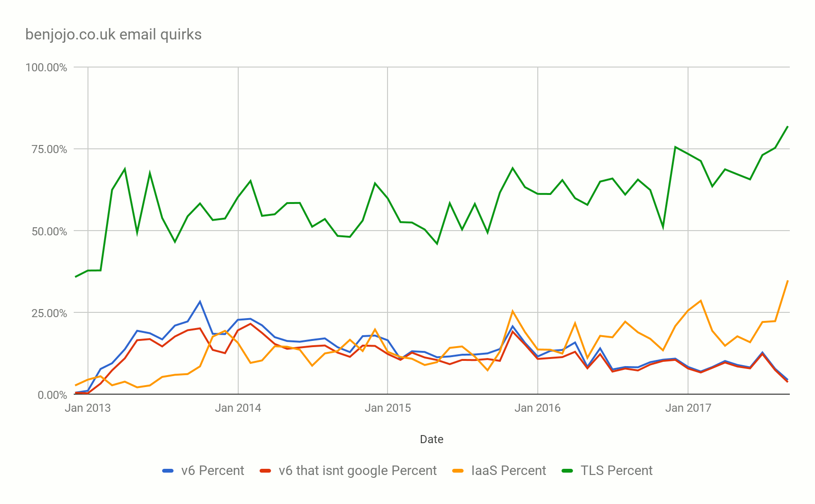The height and width of the screenshot is (504, 815).
Task: Click the chart title 'benjojo.co.uk email quirks'
Action: 114,35
